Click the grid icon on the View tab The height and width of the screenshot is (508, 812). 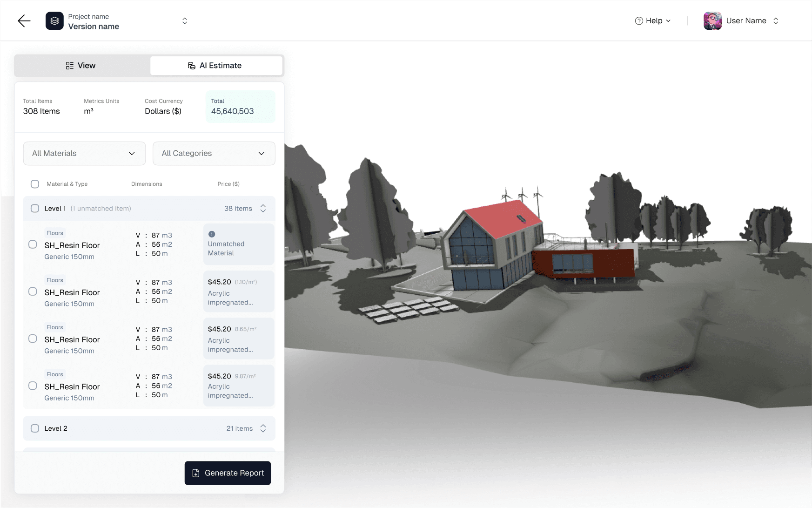(x=69, y=65)
